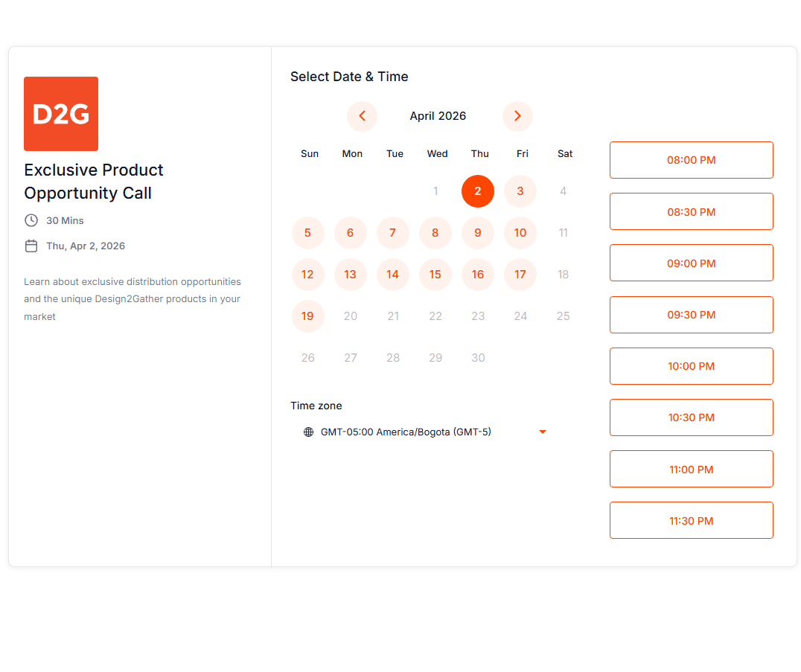The height and width of the screenshot is (672, 801).
Task: Click the 'Sun' weekday header
Action: (x=310, y=154)
